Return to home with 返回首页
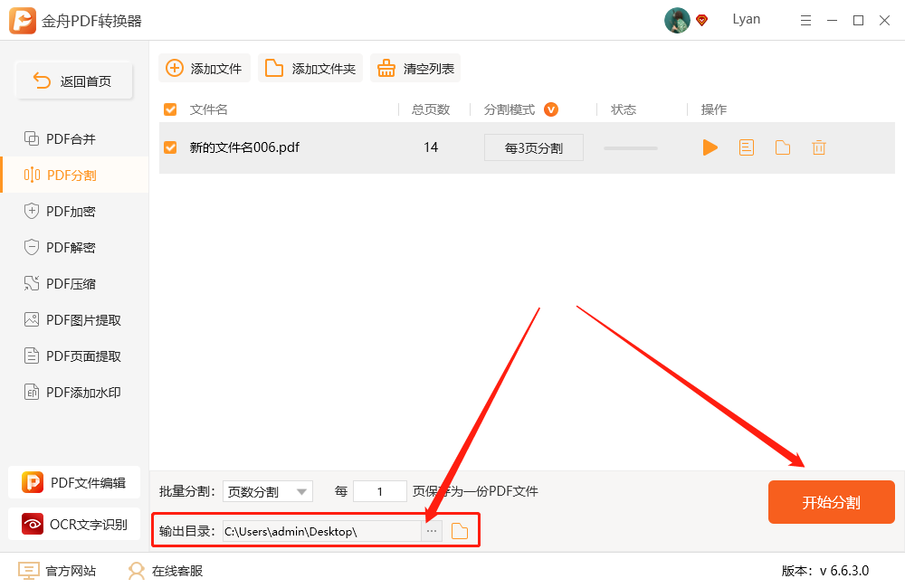 point(74,81)
